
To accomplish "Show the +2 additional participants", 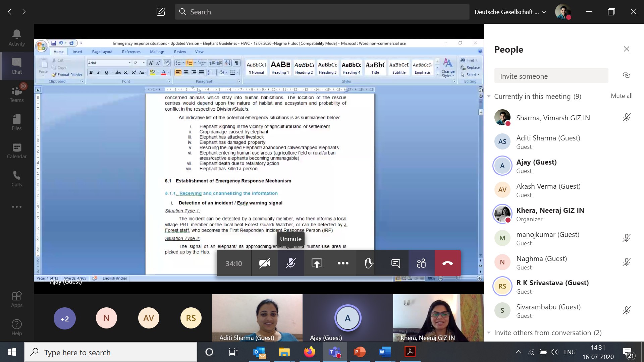I will pos(65,318).
